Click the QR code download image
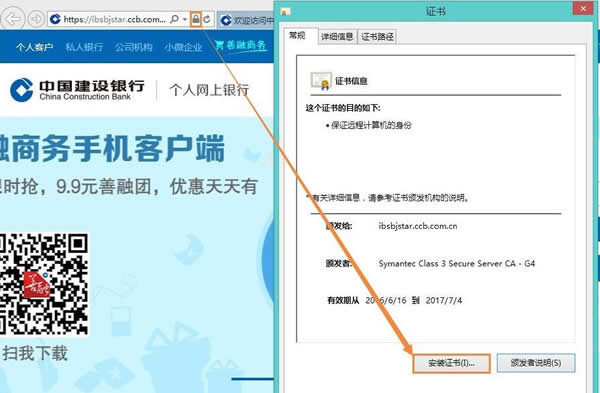The image size is (600, 393). tap(44, 284)
